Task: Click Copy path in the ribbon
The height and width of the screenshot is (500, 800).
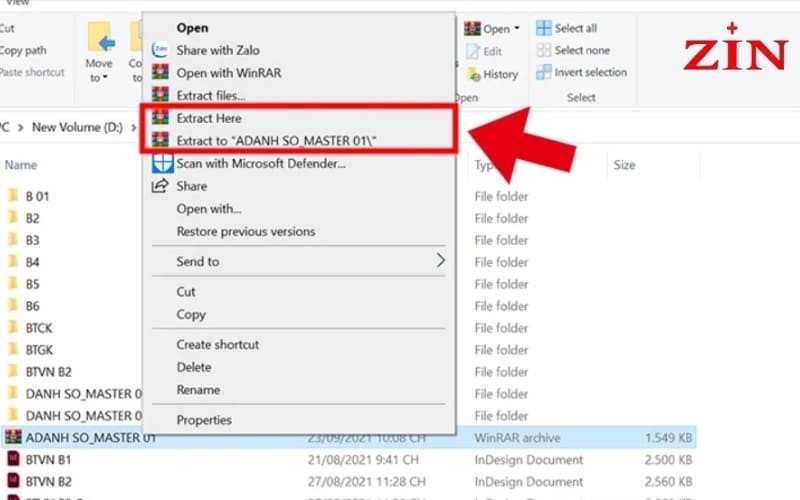Action: click(x=23, y=50)
